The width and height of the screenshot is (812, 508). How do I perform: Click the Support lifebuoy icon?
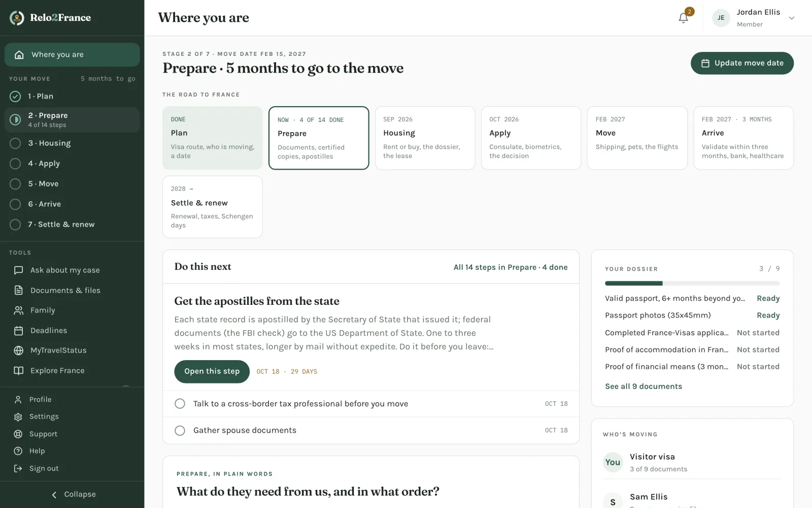[x=18, y=434]
